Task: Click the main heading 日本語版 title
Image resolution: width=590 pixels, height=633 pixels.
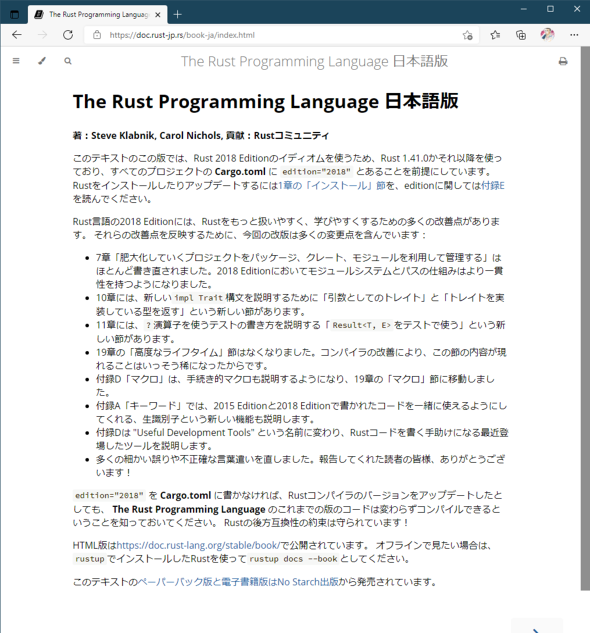Action: click(x=265, y=101)
